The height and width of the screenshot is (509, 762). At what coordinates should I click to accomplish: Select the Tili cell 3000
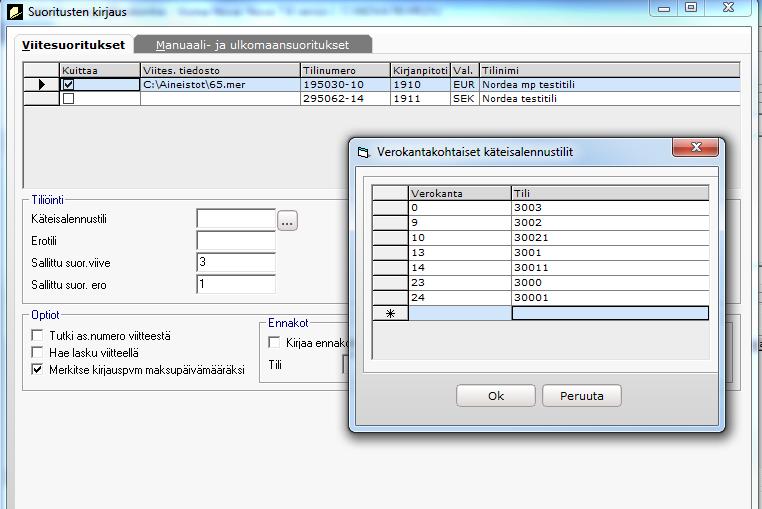(x=610, y=283)
